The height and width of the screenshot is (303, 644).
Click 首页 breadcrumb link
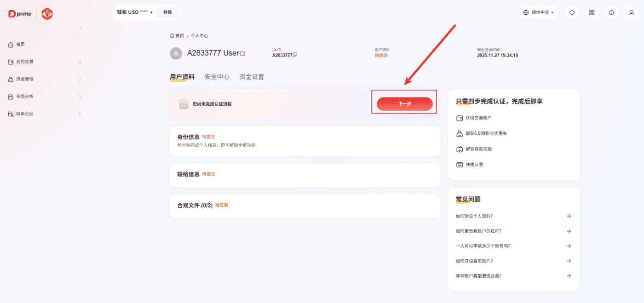click(x=177, y=35)
